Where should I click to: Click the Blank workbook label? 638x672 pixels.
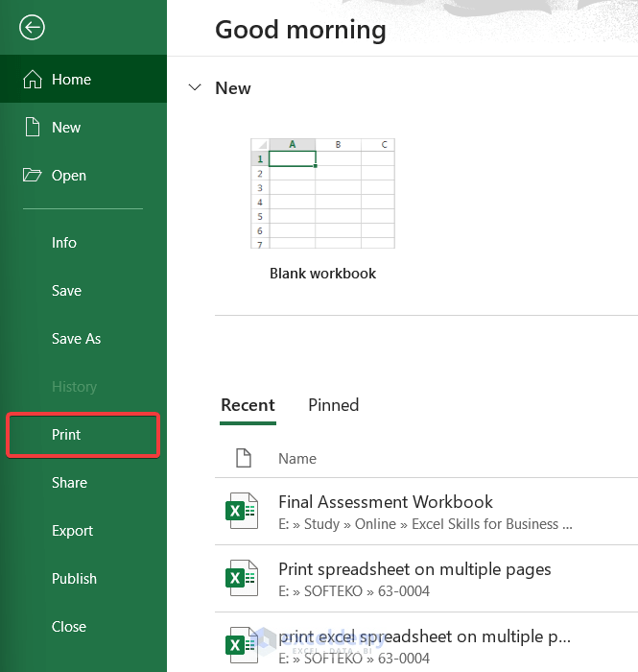coord(323,274)
